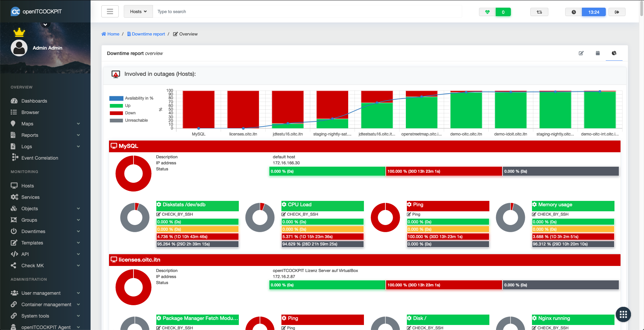Expand the Downtimes sidebar menu
This screenshot has width=644, height=330.
(x=45, y=231)
